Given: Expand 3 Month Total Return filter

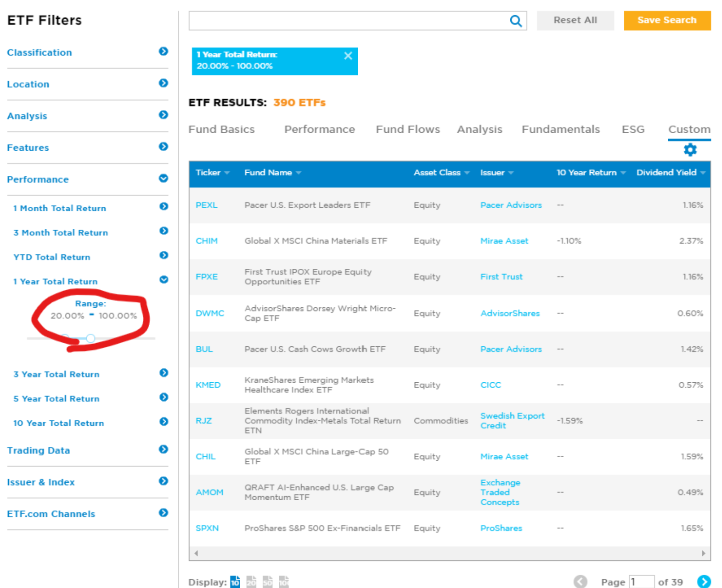Looking at the screenshot, I should pyautogui.click(x=164, y=231).
